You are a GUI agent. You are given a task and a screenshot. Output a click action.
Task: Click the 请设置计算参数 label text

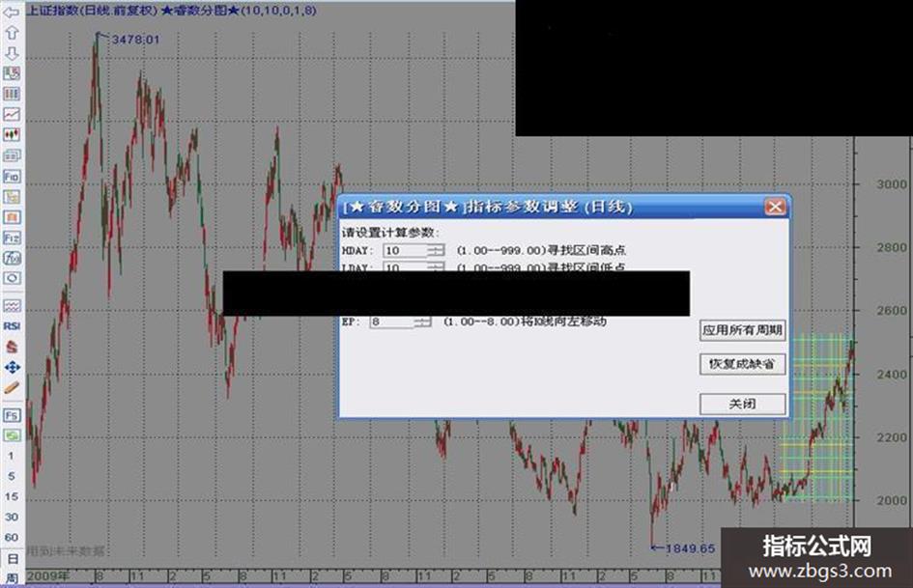coord(390,233)
